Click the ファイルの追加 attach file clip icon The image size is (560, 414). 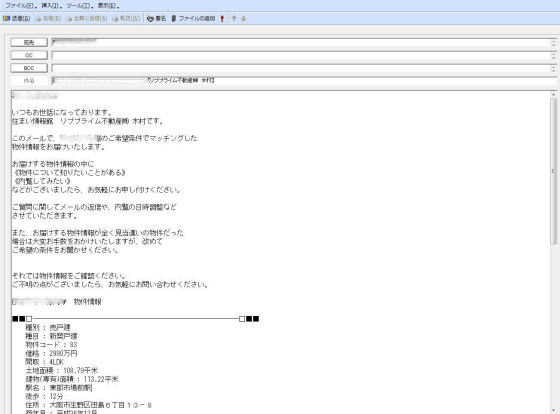pos(174,18)
